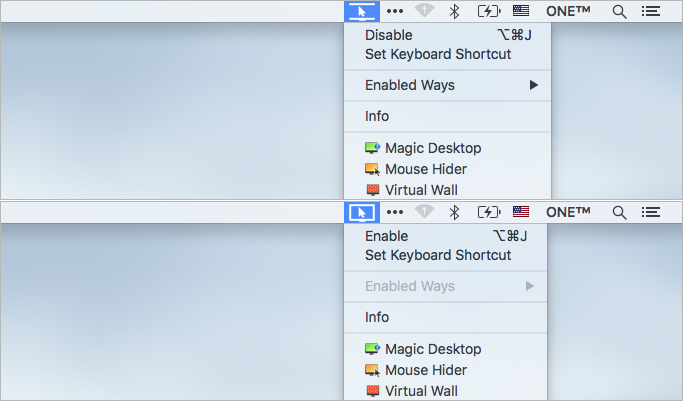
Task: Click Virtual Wall icon in the top menu
Action: pos(372,190)
